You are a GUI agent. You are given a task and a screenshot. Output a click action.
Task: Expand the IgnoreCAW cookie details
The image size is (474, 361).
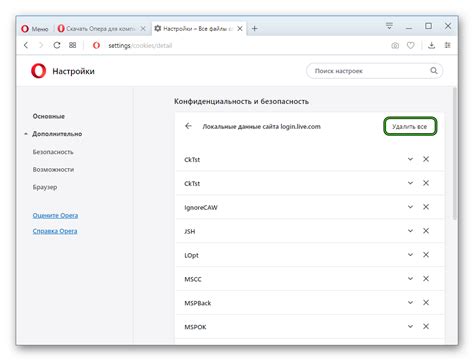pyautogui.click(x=410, y=207)
